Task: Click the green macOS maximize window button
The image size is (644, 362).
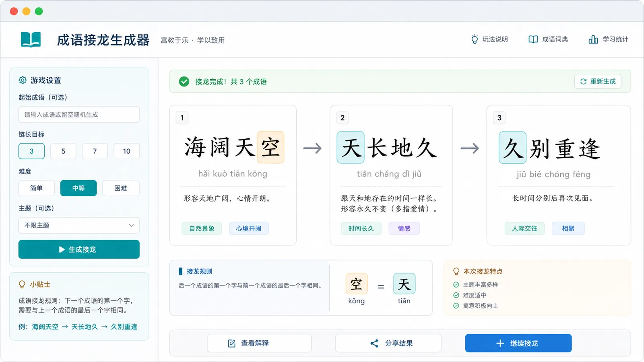Action: click(39, 11)
